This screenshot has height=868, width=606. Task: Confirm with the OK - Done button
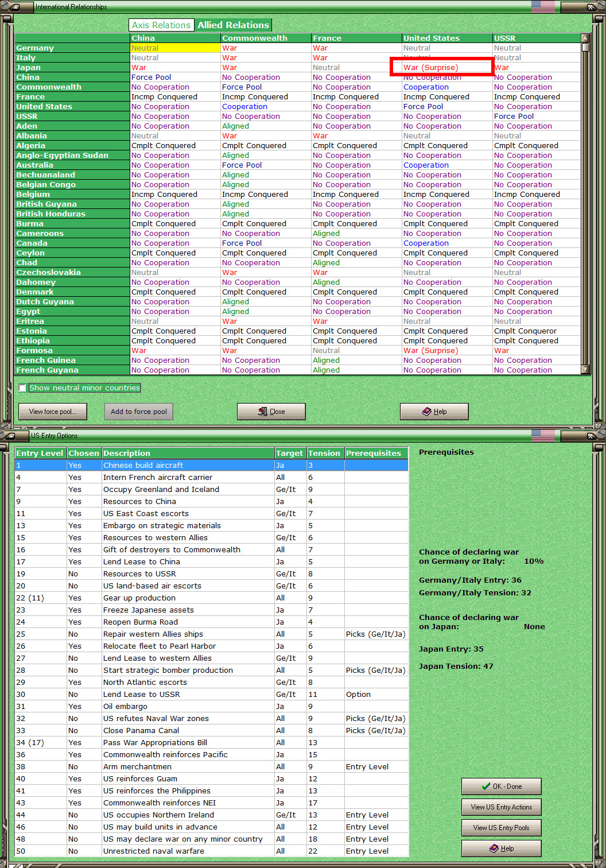point(502,786)
